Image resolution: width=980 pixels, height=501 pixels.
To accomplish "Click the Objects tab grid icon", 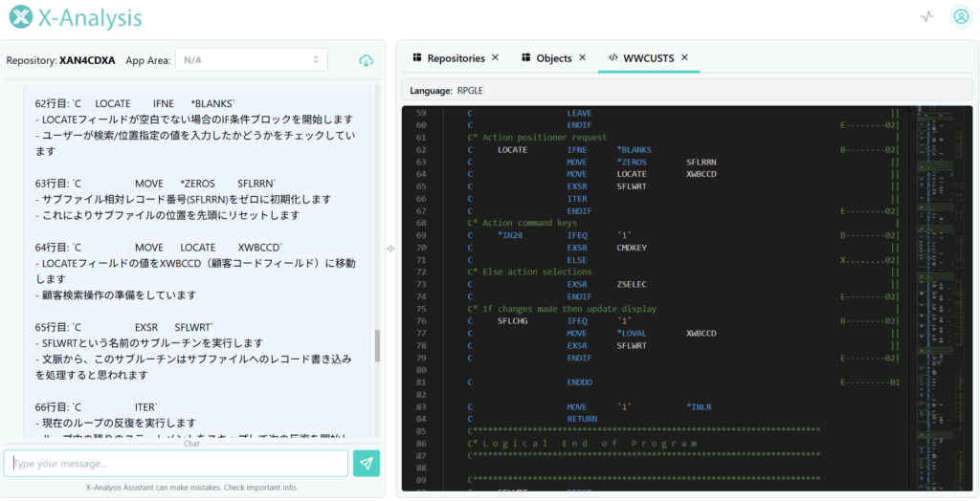I will tap(526, 57).
